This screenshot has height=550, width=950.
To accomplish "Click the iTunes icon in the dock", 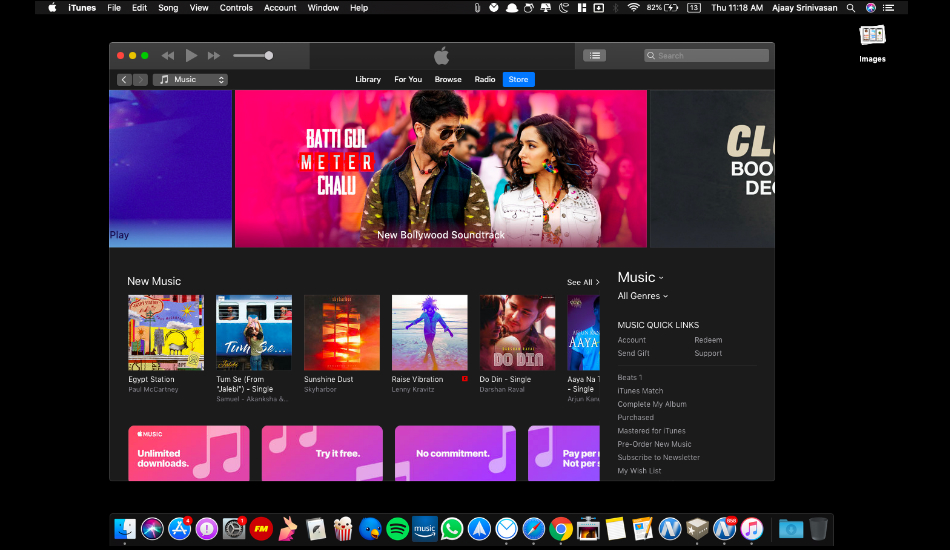I will click(x=752, y=529).
